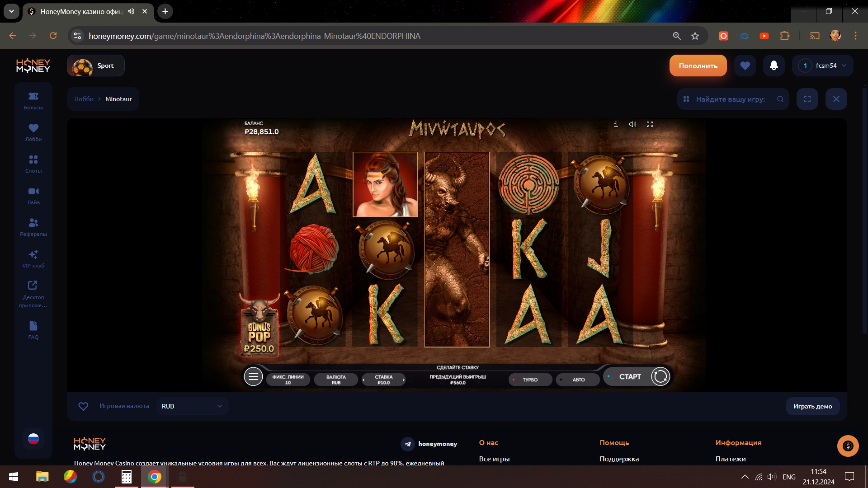Open Платежи footer link
868x488 pixels.
pos(731,459)
